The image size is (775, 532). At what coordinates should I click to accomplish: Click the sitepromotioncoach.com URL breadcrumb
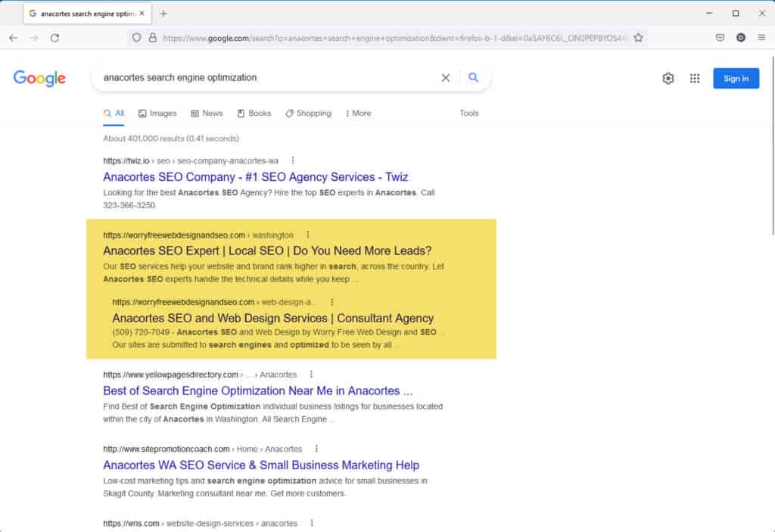(203, 449)
